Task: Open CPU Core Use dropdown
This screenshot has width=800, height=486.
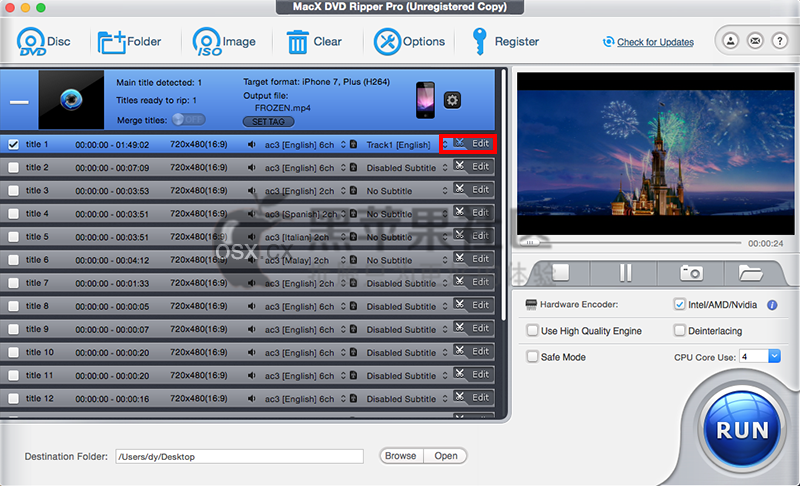Action: click(774, 356)
